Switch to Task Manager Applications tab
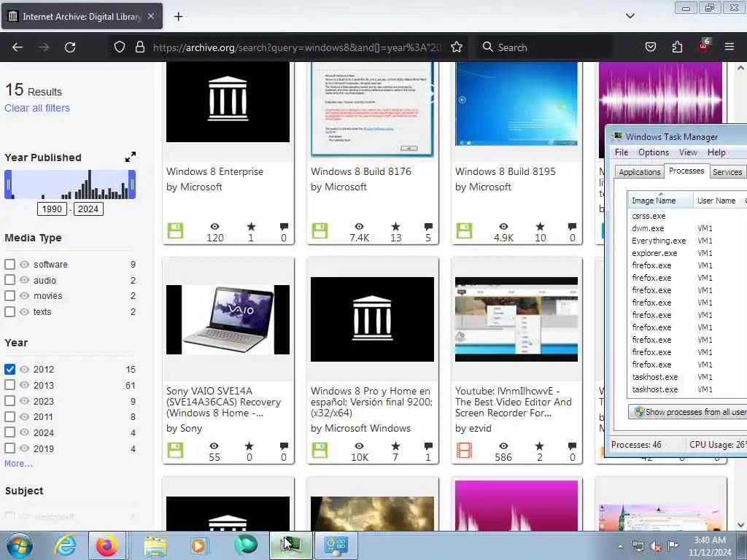747x560 pixels. (639, 172)
